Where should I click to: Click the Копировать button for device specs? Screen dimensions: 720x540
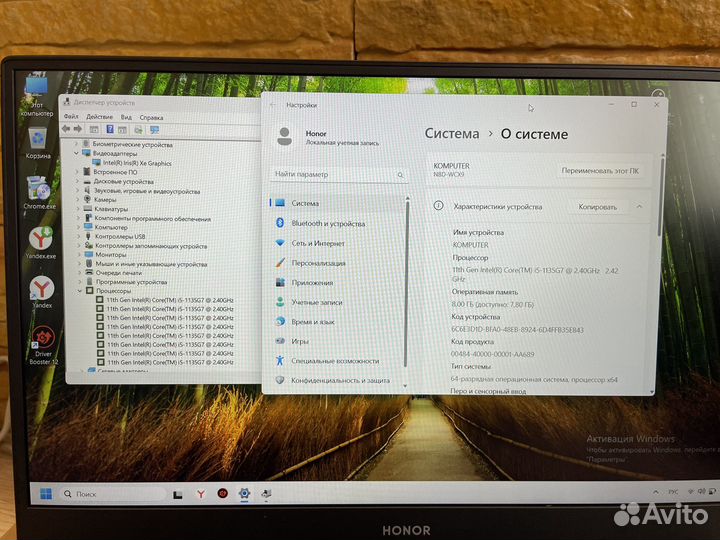[x=597, y=206]
